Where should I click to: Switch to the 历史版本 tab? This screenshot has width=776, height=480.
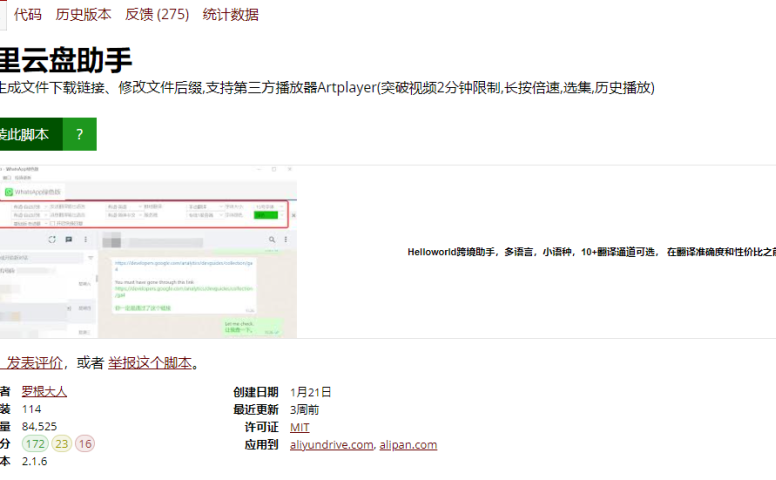83,15
